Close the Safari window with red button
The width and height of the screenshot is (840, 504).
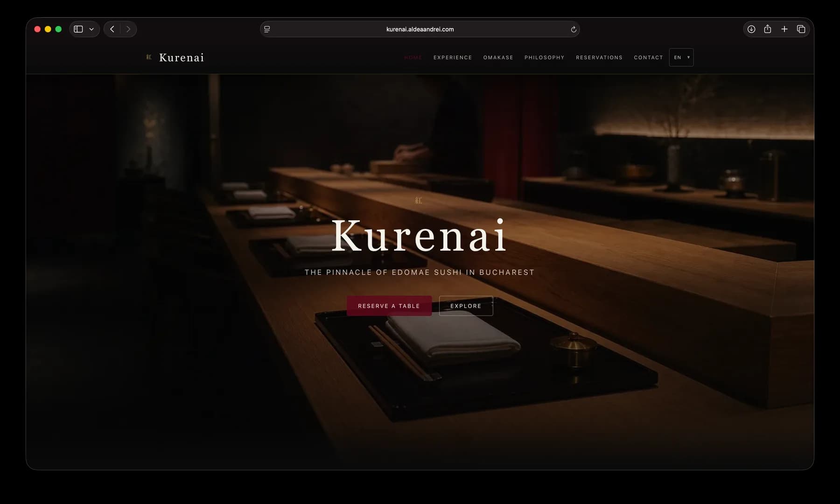(37, 29)
